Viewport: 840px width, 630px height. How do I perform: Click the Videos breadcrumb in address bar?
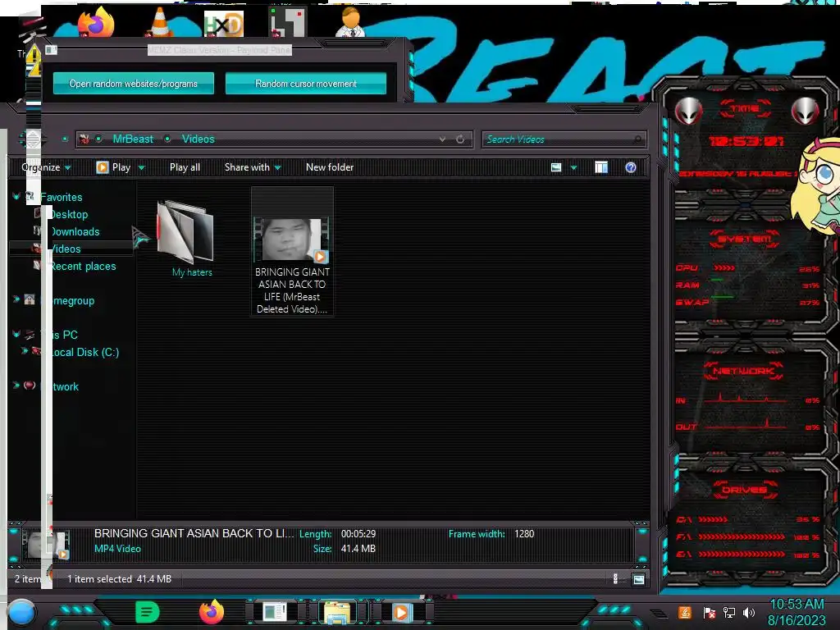coord(199,139)
